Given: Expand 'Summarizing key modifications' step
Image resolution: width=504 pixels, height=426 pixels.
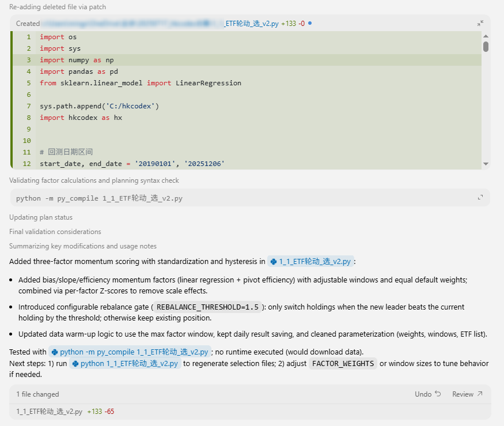Looking at the screenshot, I should point(82,246).
